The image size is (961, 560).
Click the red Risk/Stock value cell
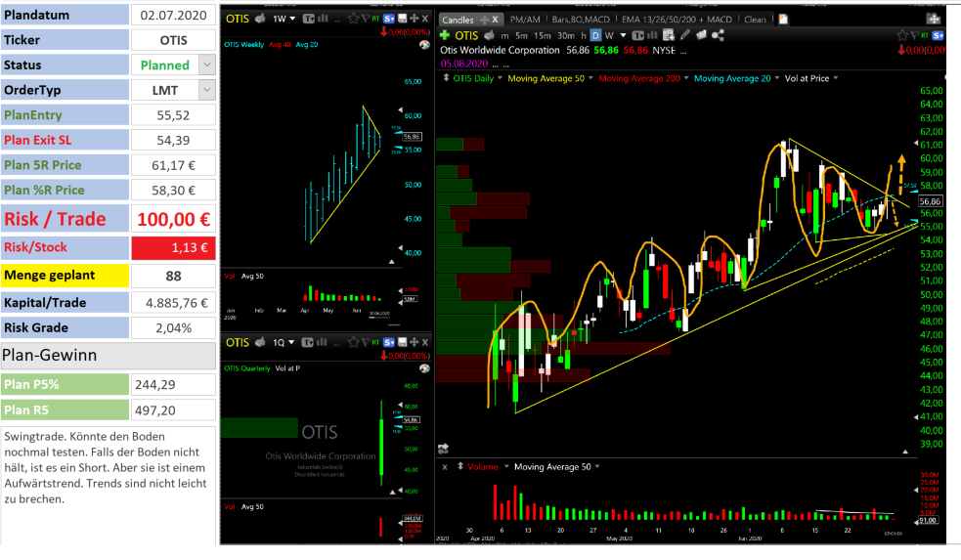click(173, 248)
